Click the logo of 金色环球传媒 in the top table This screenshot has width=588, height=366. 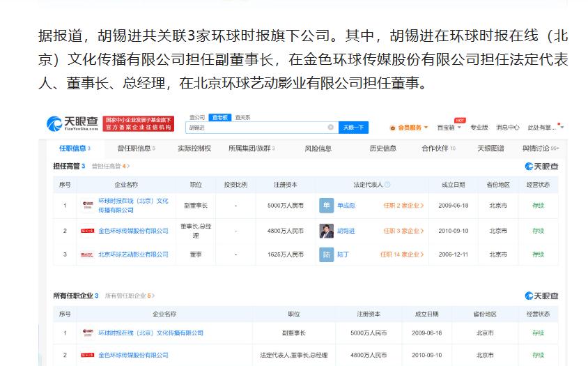(x=87, y=231)
